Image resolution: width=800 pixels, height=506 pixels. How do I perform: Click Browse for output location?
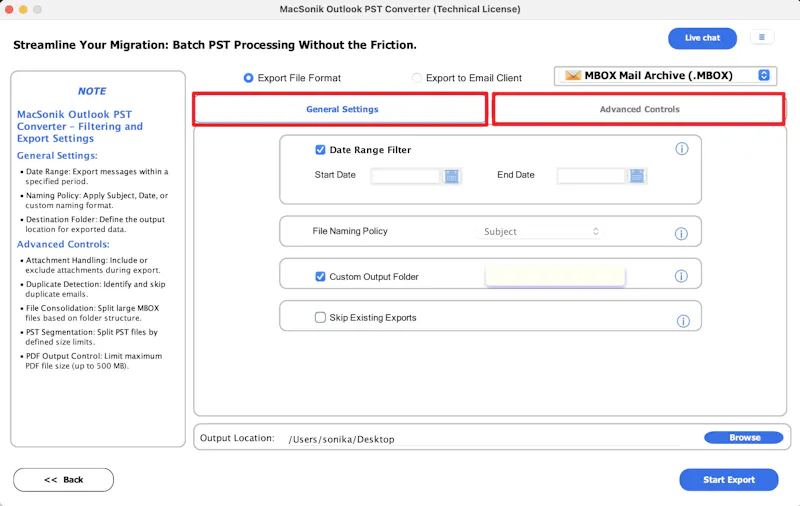(x=744, y=438)
